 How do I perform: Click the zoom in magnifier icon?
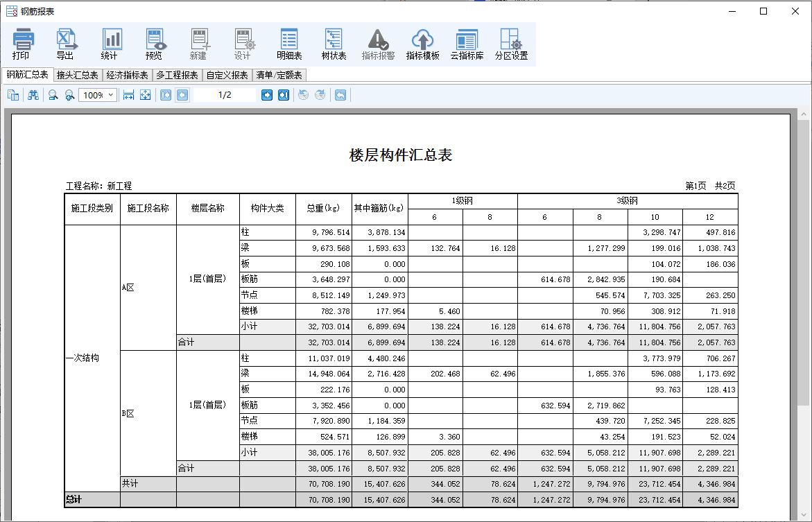(69, 95)
